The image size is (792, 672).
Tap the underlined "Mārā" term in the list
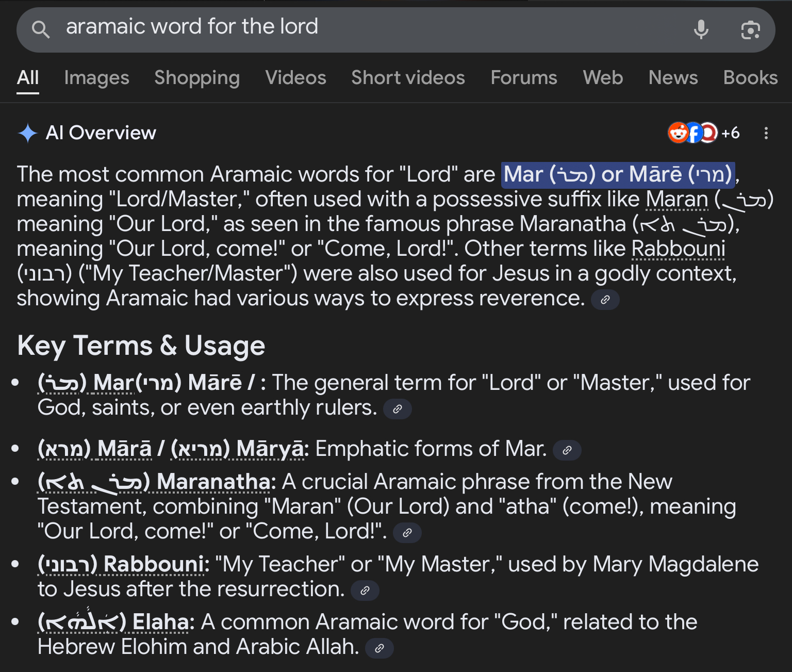[124, 449]
